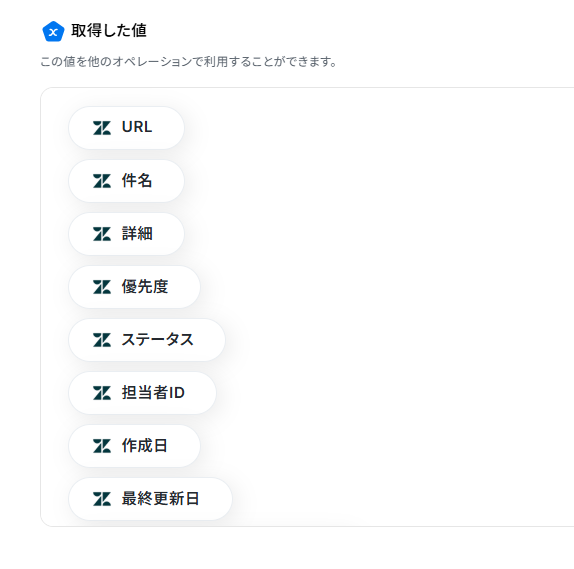Choose the 詳細 value chip

126,234
